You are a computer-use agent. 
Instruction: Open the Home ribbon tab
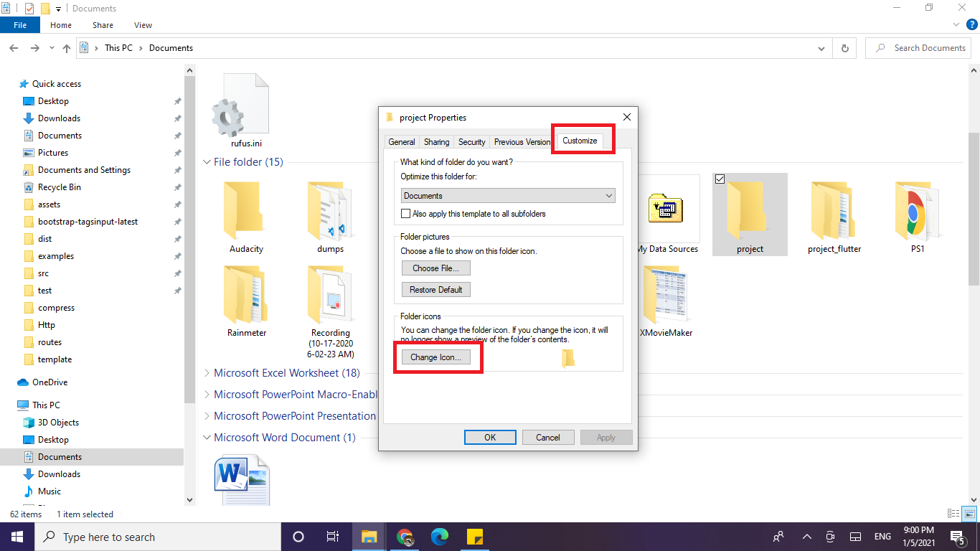[x=61, y=25]
